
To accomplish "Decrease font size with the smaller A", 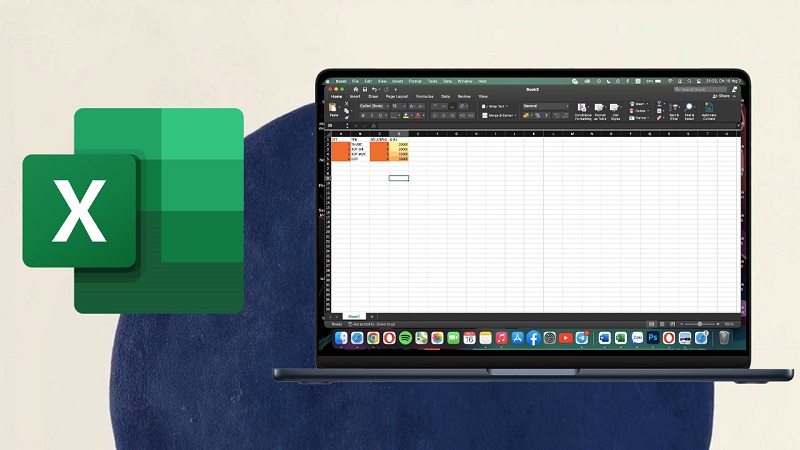I will pyautogui.click(x=421, y=106).
